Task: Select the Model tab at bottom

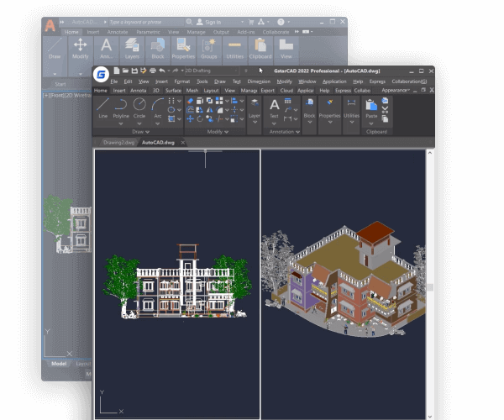Action: coord(59,364)
